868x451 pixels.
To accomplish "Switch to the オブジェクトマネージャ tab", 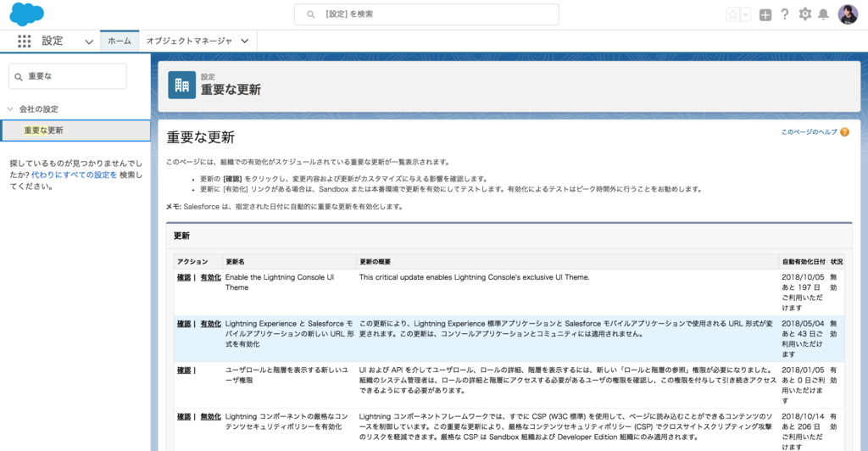I will click(189, 41).
